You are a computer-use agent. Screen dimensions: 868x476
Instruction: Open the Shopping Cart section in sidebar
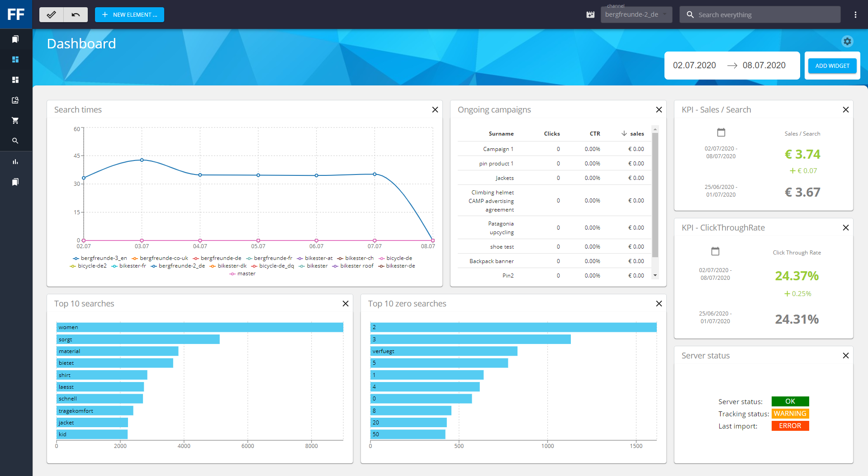coord(16,120)
